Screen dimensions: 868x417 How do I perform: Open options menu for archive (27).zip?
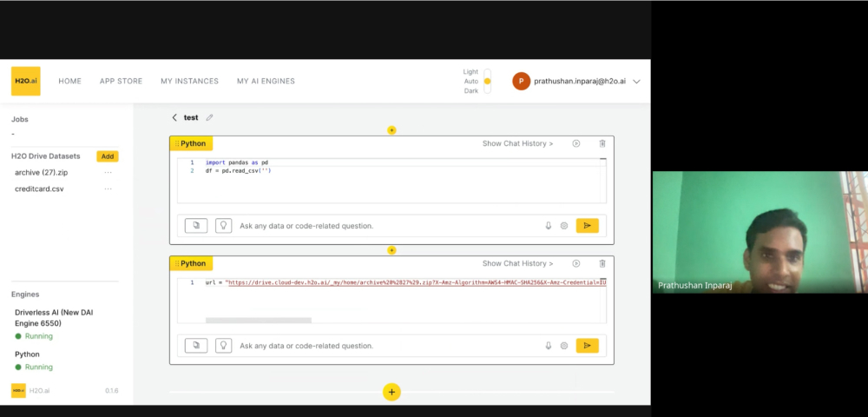(x=108, y=173)
